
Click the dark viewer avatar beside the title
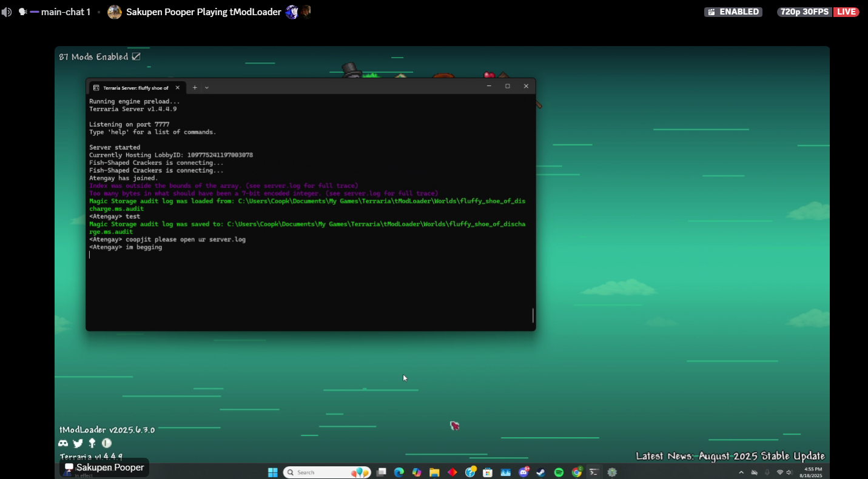coord(305,12)
